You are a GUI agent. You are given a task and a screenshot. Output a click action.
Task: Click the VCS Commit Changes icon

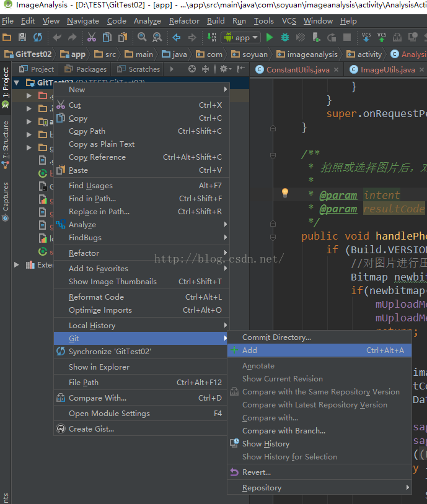[x=382, y=37]
